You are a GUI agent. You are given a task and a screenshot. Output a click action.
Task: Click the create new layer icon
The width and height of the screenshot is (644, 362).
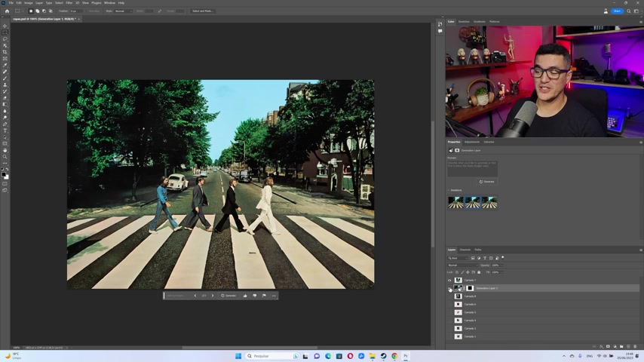pos(628,346)
